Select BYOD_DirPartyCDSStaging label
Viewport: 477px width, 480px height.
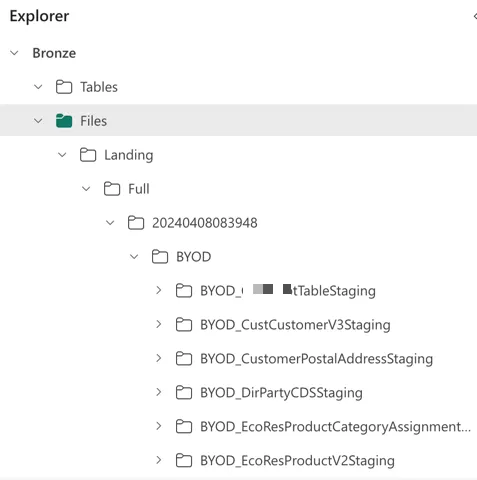point(281,393)
